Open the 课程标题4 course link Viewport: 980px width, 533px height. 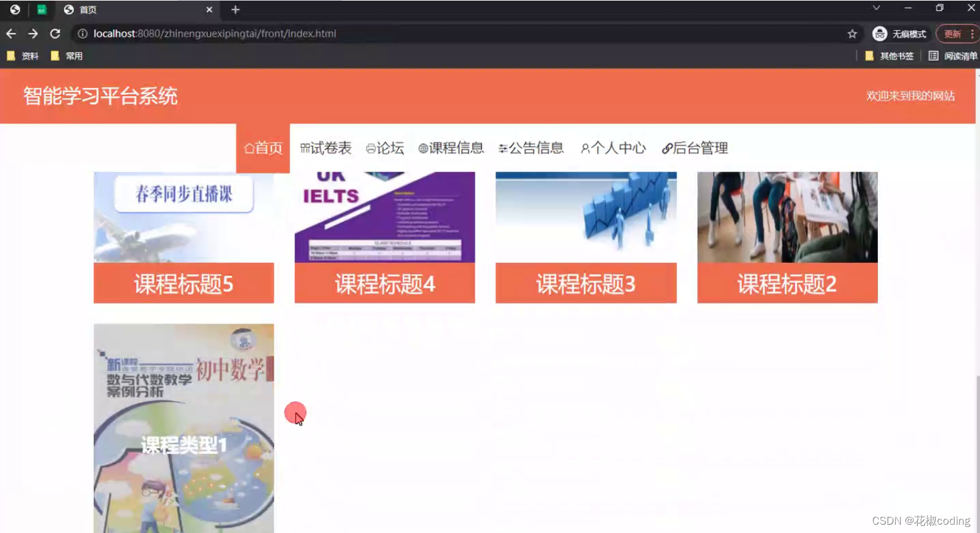click(384, 283)
